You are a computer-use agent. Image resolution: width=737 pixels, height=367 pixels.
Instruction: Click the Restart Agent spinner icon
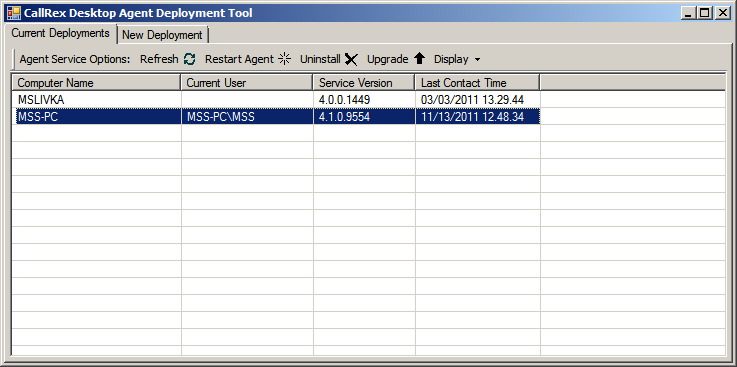pyautogui.click(x=284, y=59)
